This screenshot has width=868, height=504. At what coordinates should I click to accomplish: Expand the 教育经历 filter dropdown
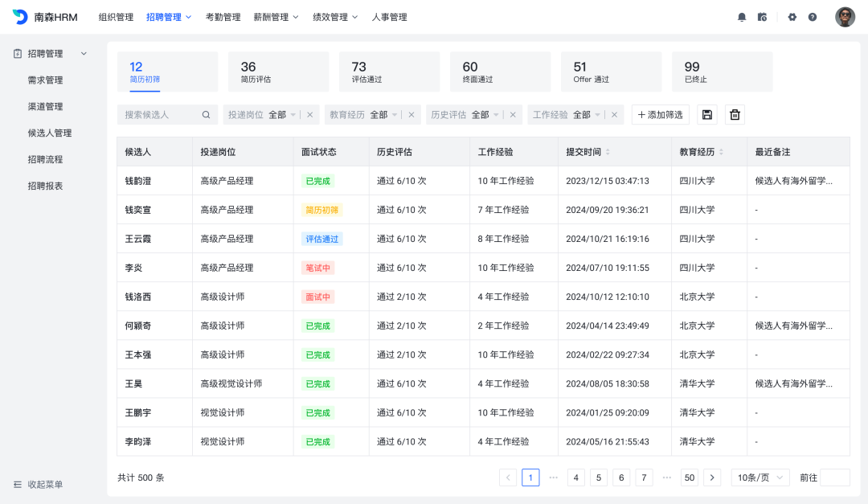(395, 115)
